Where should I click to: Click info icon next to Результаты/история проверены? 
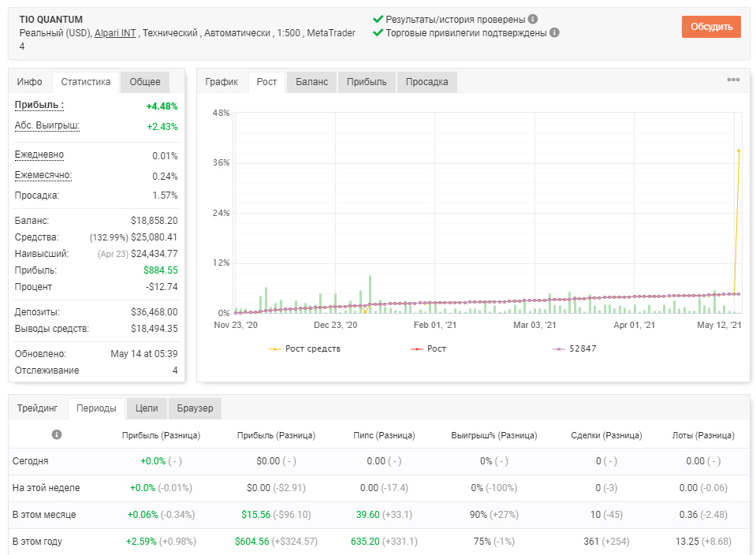tap(533, 19)
